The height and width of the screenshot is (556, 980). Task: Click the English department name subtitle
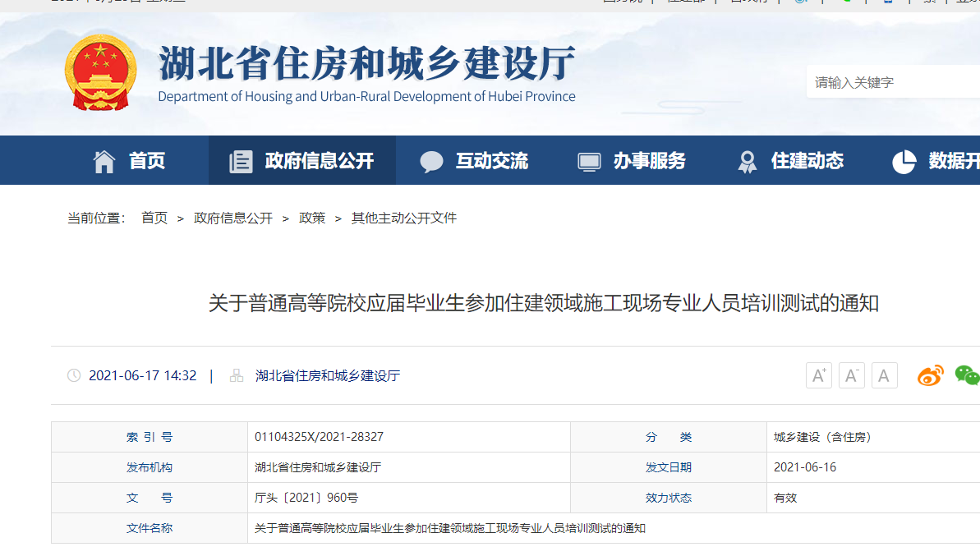tap(367, 97)
